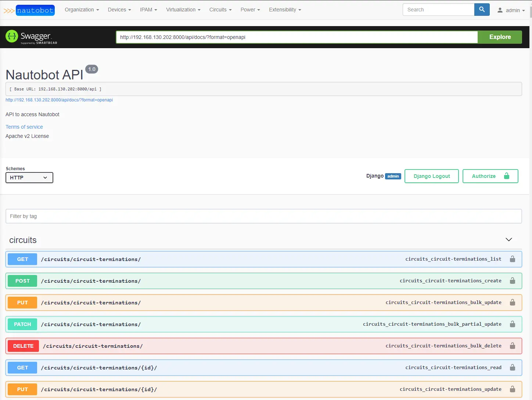The height and width of the screenshot is (400, 532).
Task: Click lock icon on circuits_circuit-terminations_bulk_update row
Action: point(512,303)
